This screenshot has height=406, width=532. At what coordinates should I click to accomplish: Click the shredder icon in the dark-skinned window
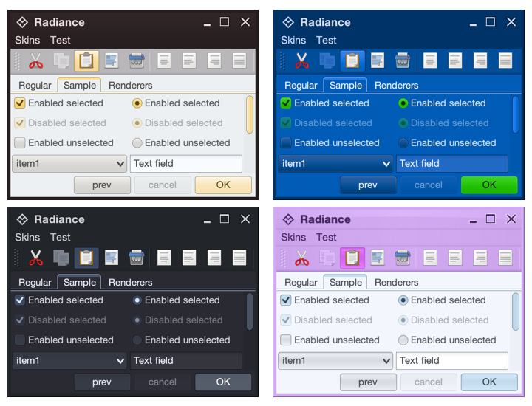tap(137, 258)
